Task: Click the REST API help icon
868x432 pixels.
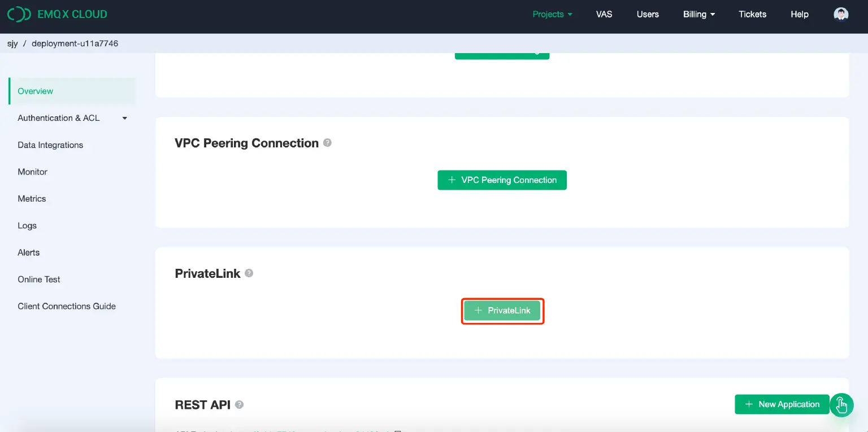Action: pos(238,404)
